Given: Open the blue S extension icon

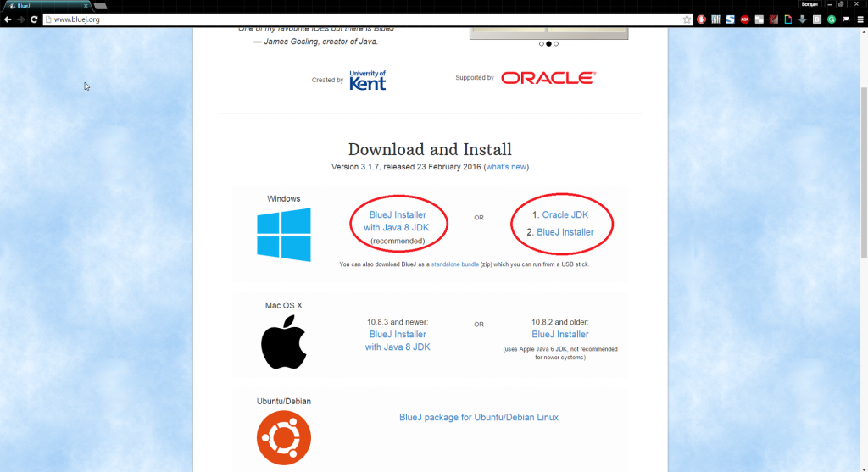Looking at the screenshot, I should click(730, 19).
